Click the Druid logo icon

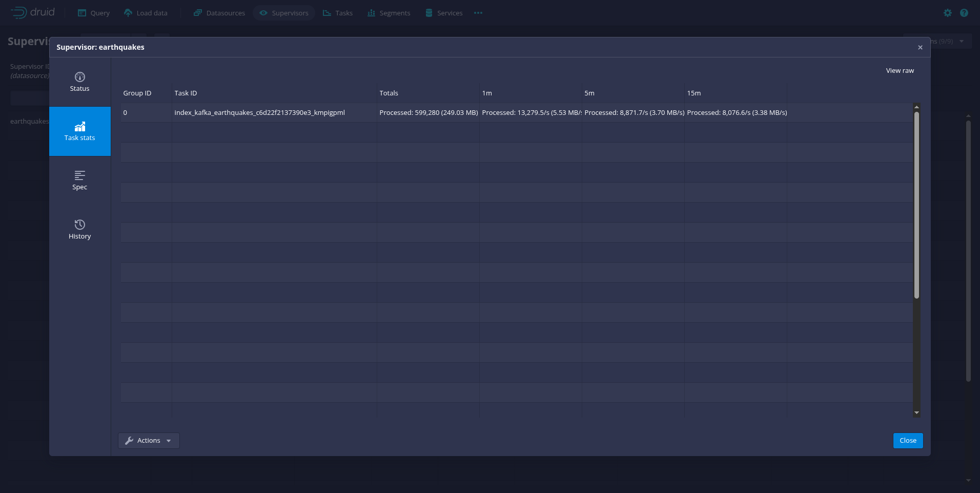(x=19, y=13)
